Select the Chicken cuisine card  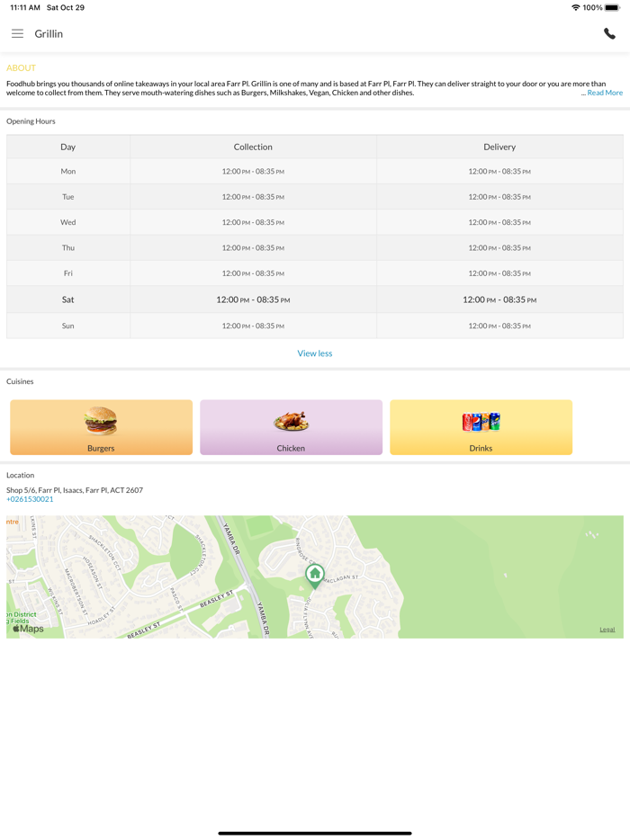pyautogui.click(x=291, y=427)
